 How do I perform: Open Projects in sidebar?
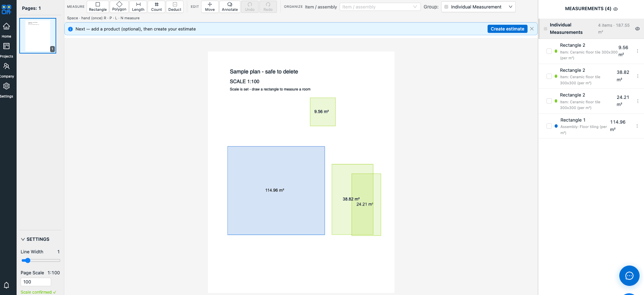pos(6,50)
